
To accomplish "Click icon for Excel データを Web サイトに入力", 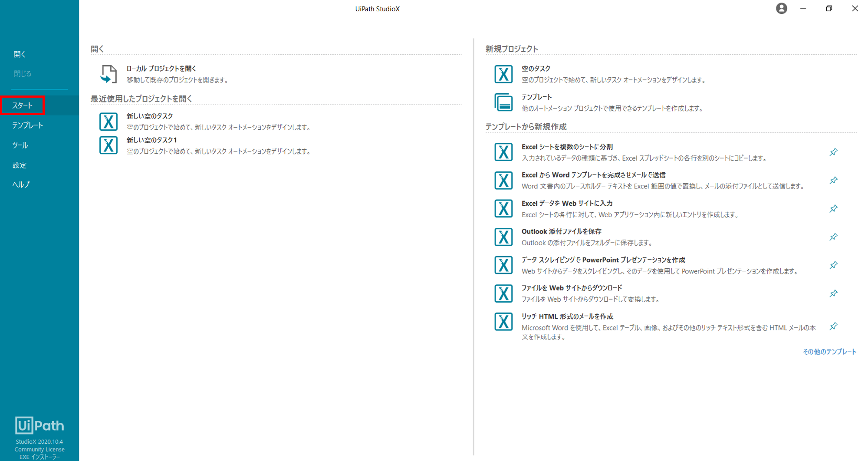I will click(x=503, y=208).
